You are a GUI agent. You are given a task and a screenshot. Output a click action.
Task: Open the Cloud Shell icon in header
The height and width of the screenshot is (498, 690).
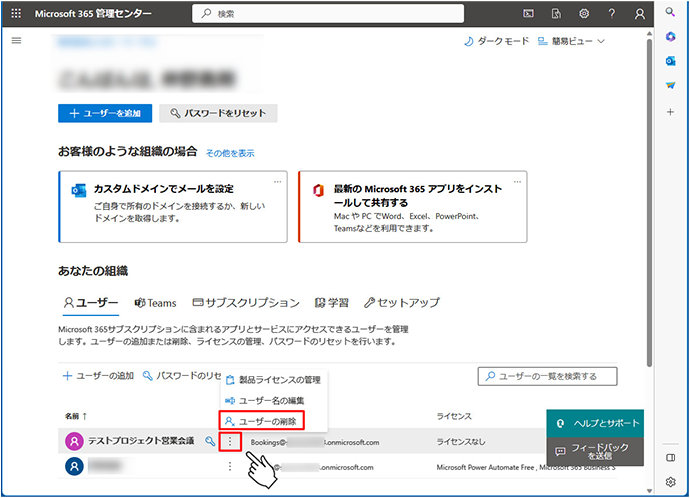tap(528, 14)
